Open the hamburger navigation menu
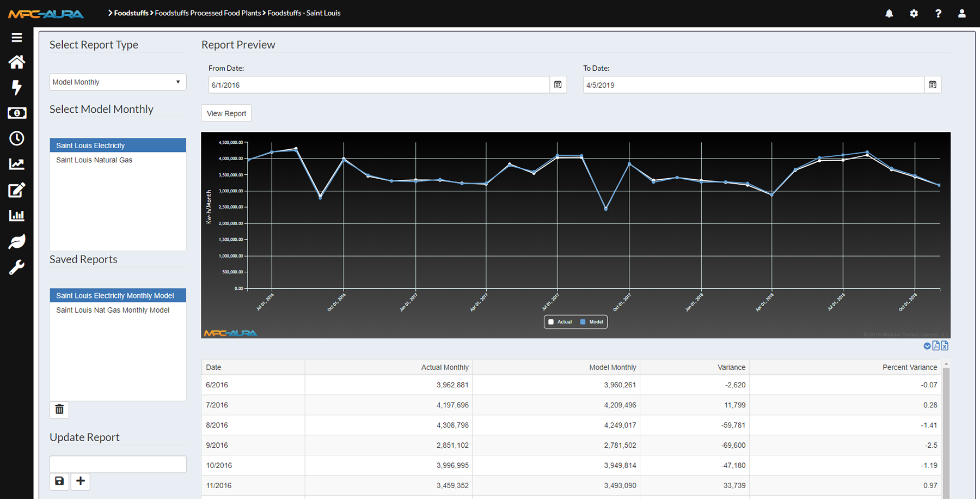Screen dimensions: 980x499 (17, 38)
